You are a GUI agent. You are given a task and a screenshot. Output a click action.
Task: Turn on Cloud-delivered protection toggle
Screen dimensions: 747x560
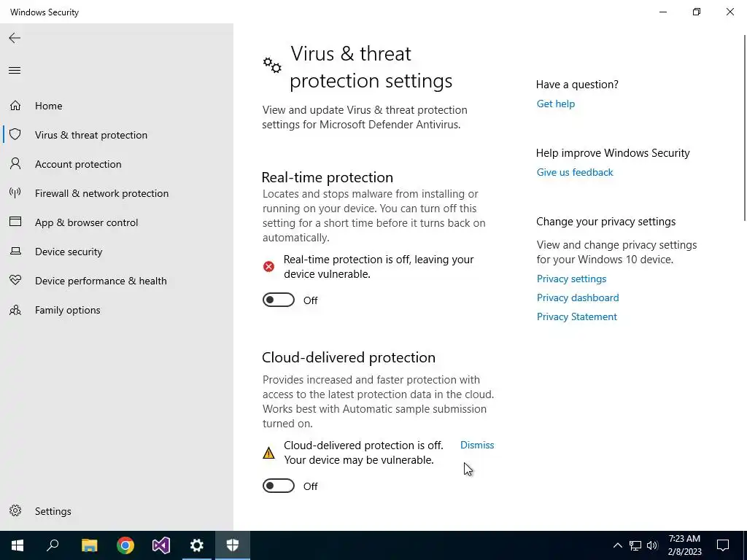click(279, 486)
